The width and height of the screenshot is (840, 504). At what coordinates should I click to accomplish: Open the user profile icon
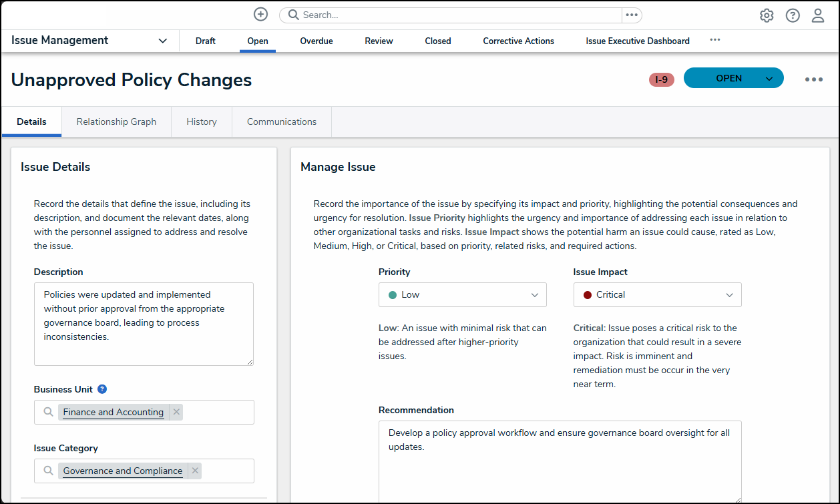coord(818,15)
